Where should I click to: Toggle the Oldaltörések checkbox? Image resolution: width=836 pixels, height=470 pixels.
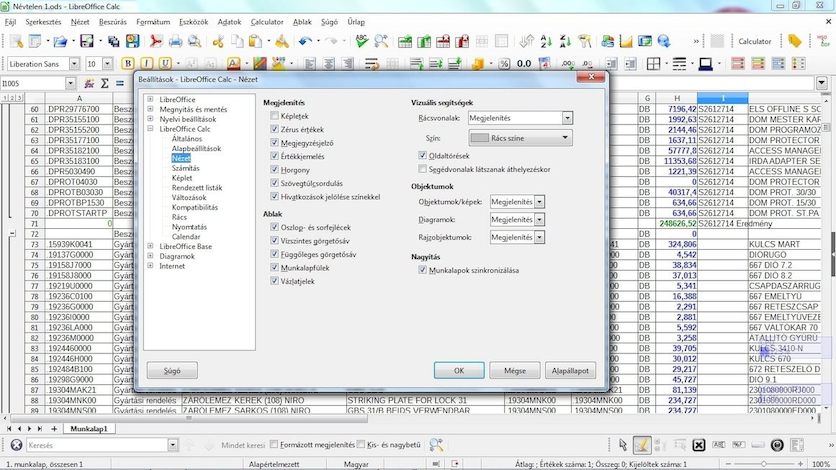coord(423,156)
